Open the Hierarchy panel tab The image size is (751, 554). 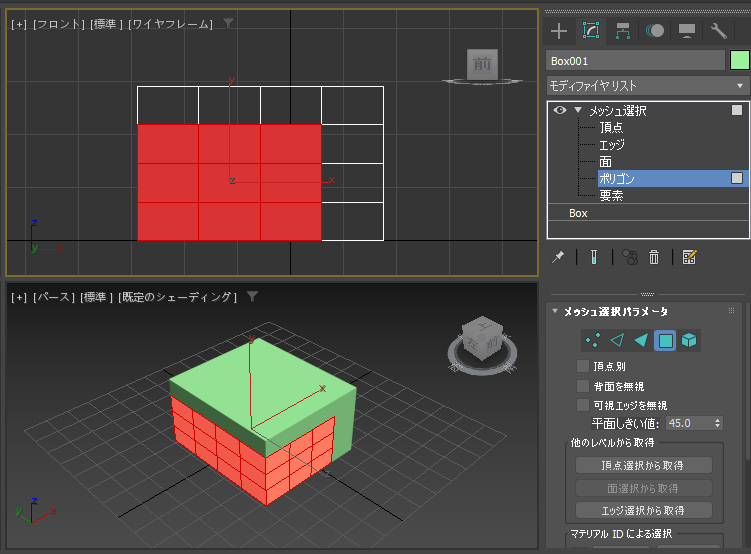point(623,31)
